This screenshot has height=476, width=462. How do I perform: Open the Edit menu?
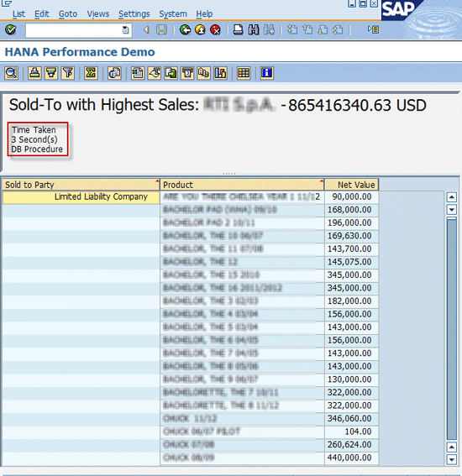click(x=42, y=14)
